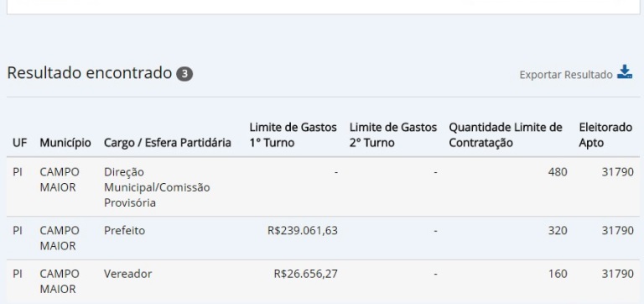Click the R$26.656,27 spending limit value

point(306,274)
